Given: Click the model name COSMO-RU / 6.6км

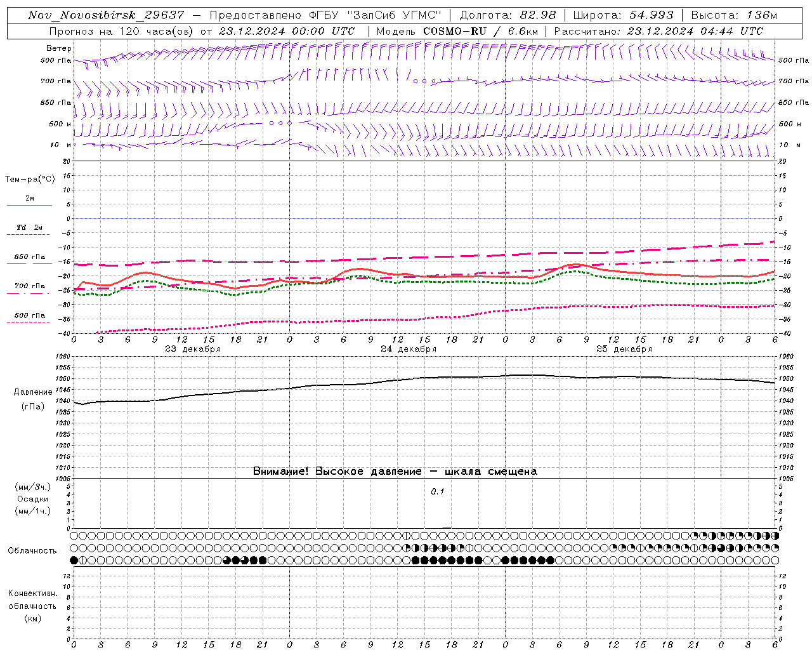Looking at the screenshot, I should [480, 31].
